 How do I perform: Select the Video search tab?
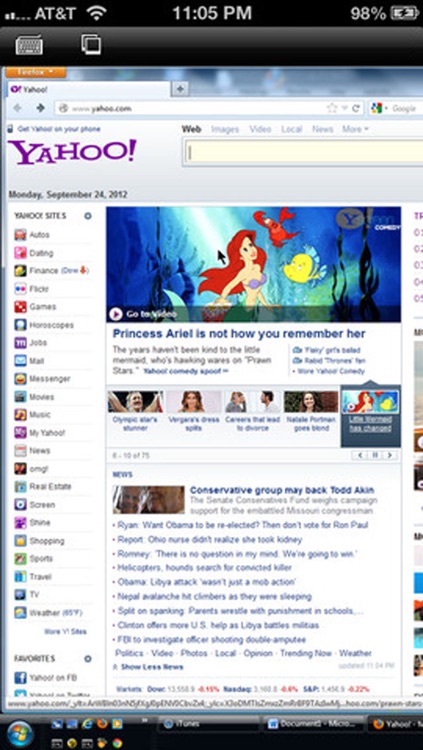pyautogui.click(x=260, y=129)
